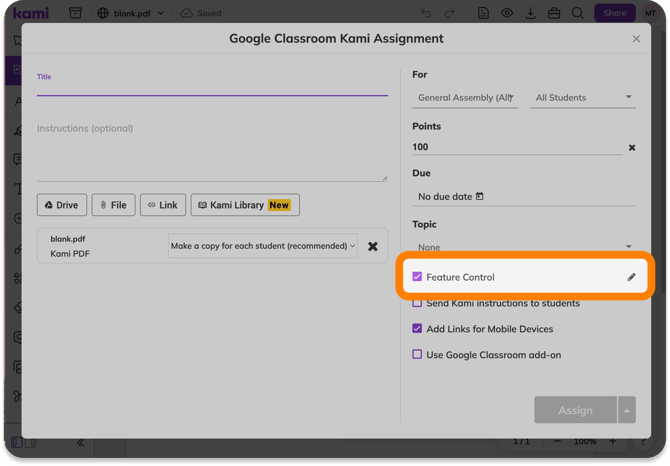The image size is (670, 466).
Task: Enable Send Kami instructions to students
Action: [x=417, y=303]
